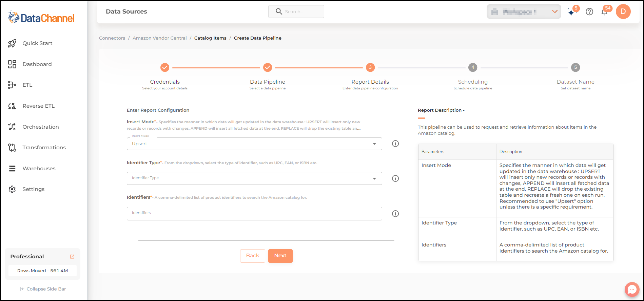Open the user avatar D menu
644x301 pixels.
point(623,12)
